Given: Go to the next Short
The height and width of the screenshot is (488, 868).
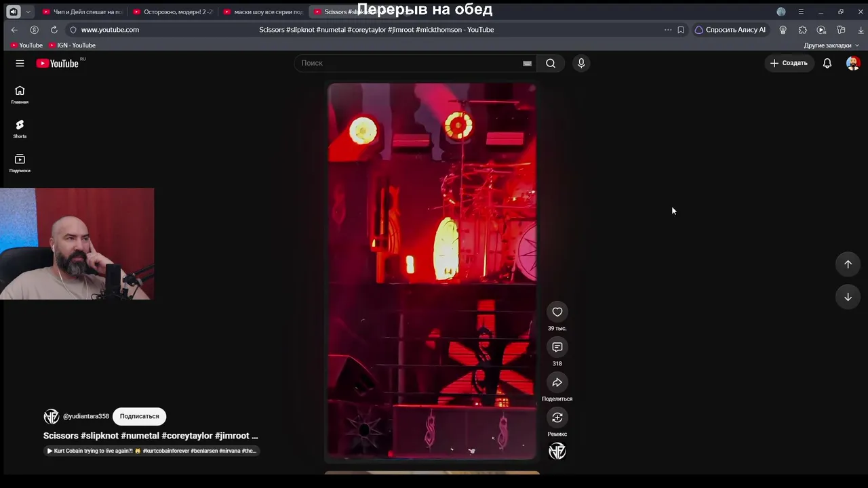Looking at the screenshot, I should point(848,297).
